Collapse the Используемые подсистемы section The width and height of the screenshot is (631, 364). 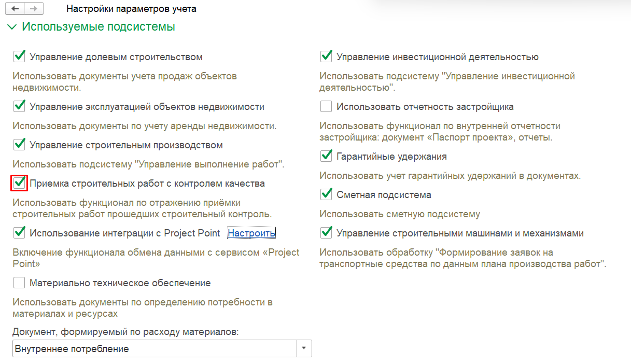click(12, 27)
